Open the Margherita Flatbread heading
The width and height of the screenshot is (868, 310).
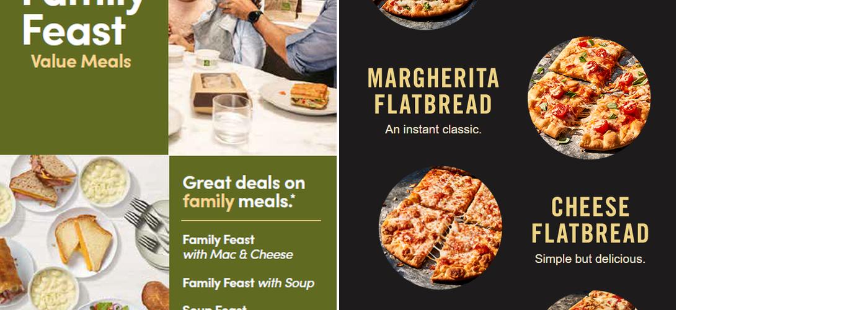click(433, 91)
